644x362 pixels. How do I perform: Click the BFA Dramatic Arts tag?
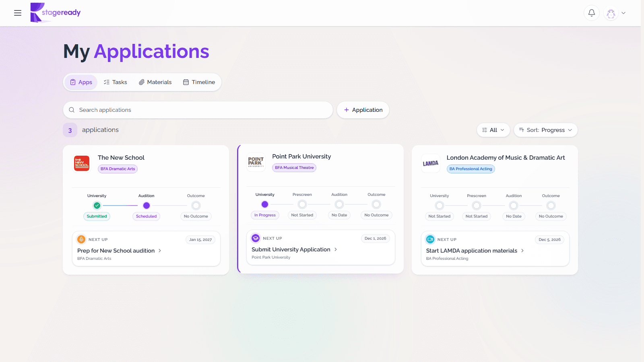pos(118,169)
